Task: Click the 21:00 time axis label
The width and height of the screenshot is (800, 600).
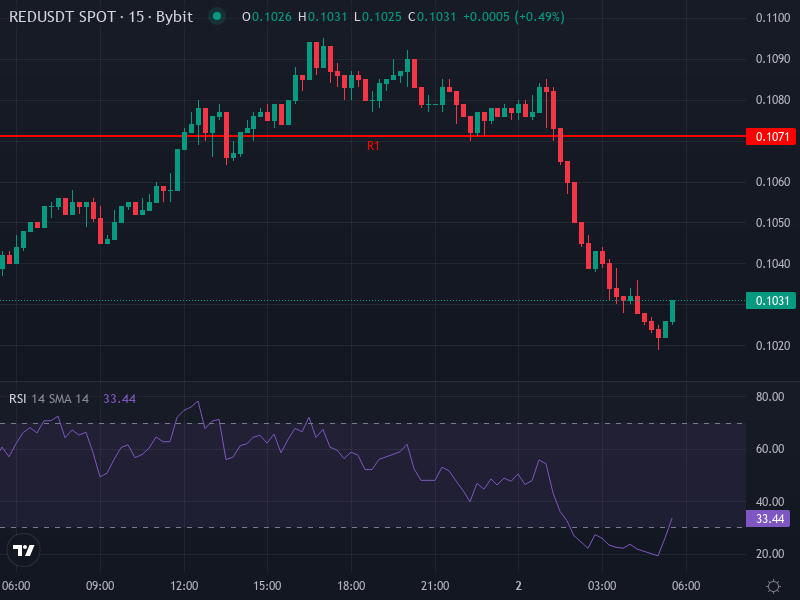Action: pyautogui.click(x=435, y=586)
